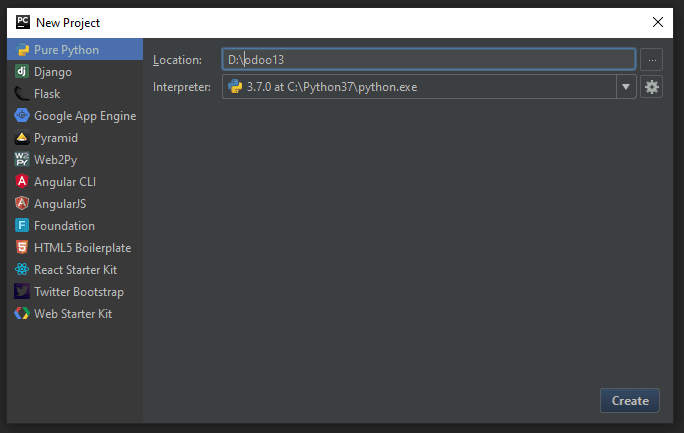684x433 pixels.
Task: Open interpreter settings gear icon
Action: (651, 87)
